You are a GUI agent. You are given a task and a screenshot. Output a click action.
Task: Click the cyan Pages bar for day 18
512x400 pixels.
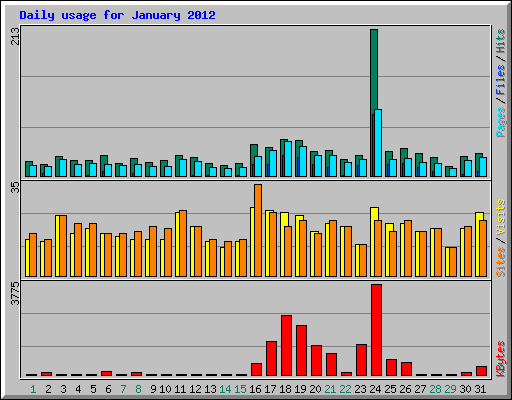pos(288,159)
